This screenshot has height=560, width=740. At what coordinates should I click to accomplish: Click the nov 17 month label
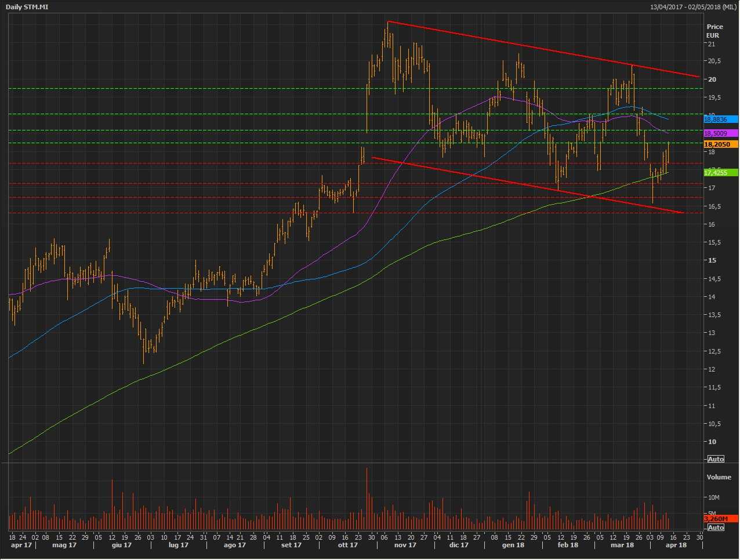click(405, 545)
